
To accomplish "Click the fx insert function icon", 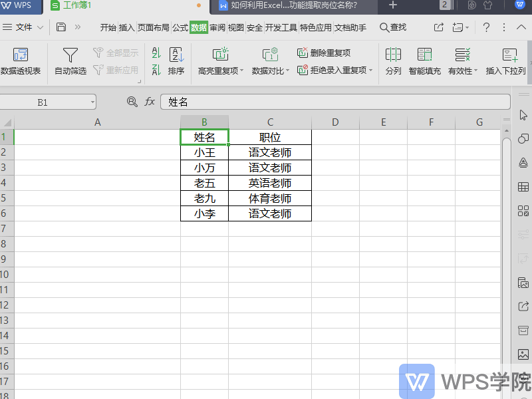I will pos(149,102).
